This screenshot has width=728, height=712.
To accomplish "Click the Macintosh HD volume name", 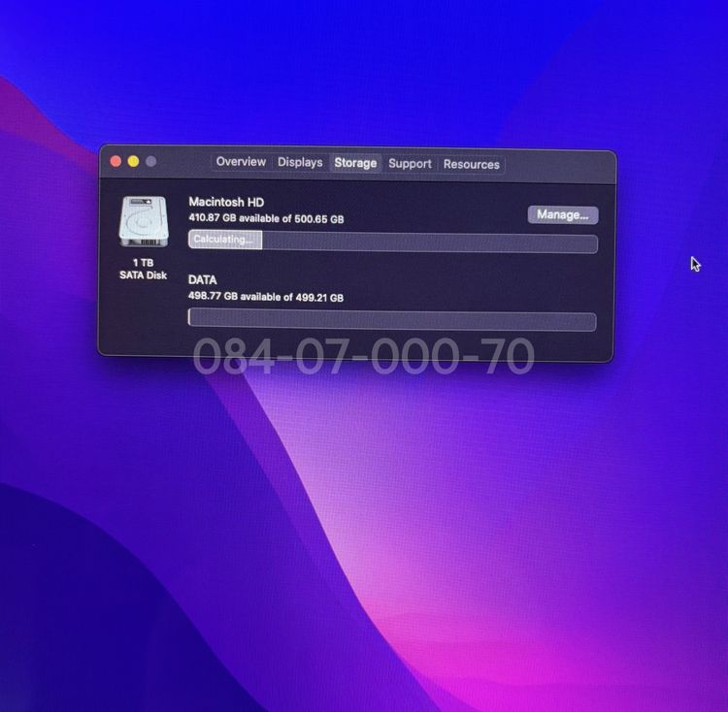I will (x=226, y=202).
